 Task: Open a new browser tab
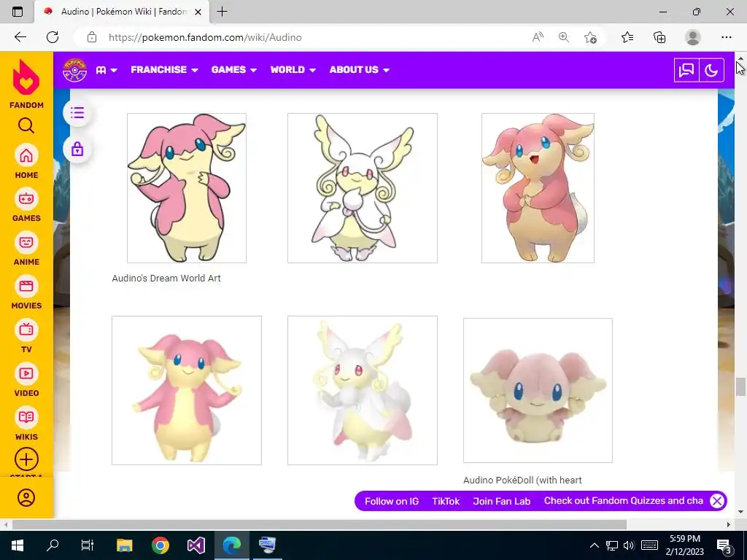222,12
